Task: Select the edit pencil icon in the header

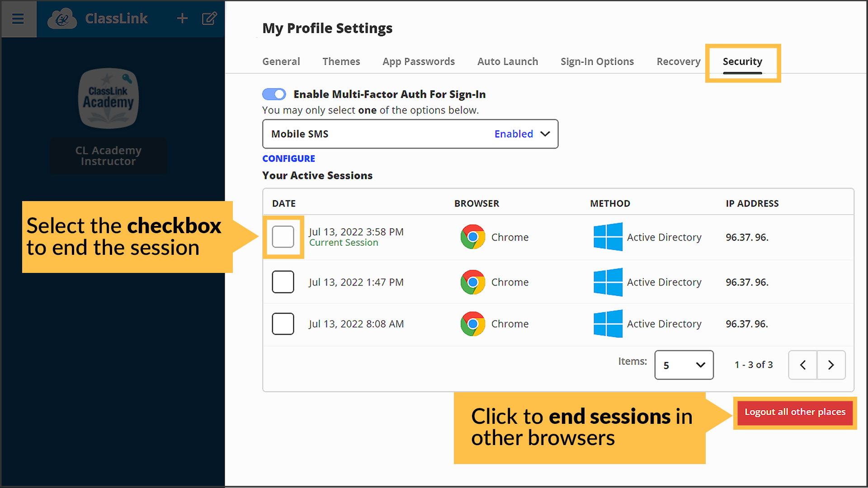Action: tap(209, 19)
